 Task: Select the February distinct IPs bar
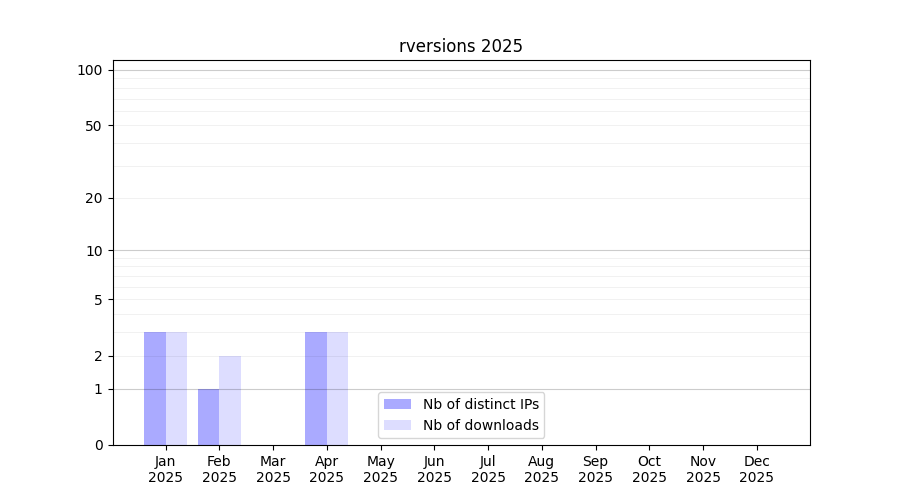tap(208, 417)
